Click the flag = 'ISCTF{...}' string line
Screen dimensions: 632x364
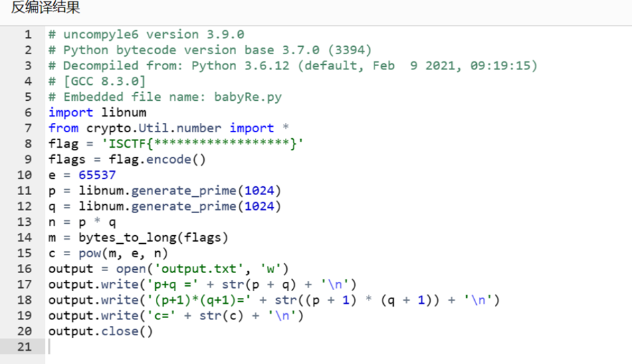[x=176, y=144]
